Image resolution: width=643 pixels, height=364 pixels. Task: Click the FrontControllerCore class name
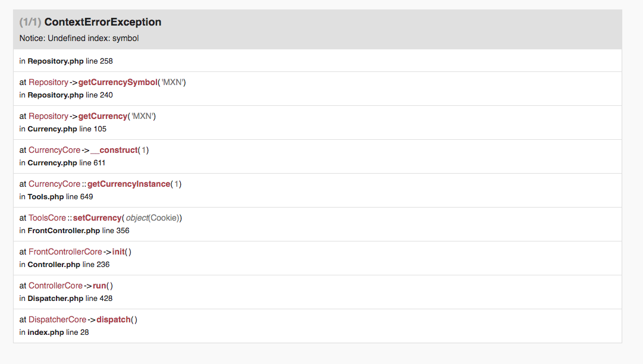pos(65,252)
